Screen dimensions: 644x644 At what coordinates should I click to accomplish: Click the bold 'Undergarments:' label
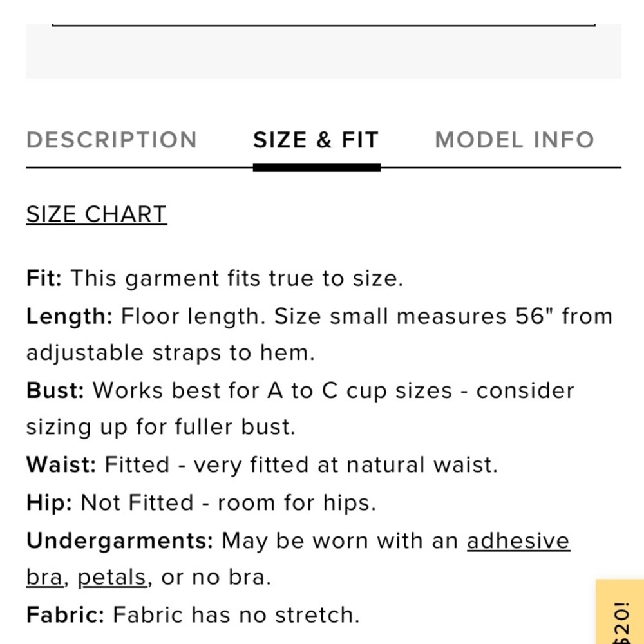point(120,541)
